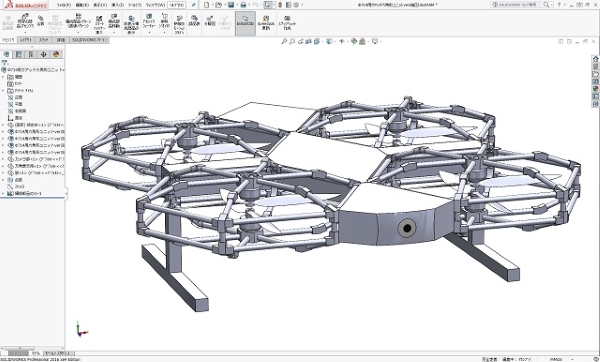The height and width of the screenshot is (362, 600).
Task: Switch to the FeatureManager design tree tab
Action: 6,54
